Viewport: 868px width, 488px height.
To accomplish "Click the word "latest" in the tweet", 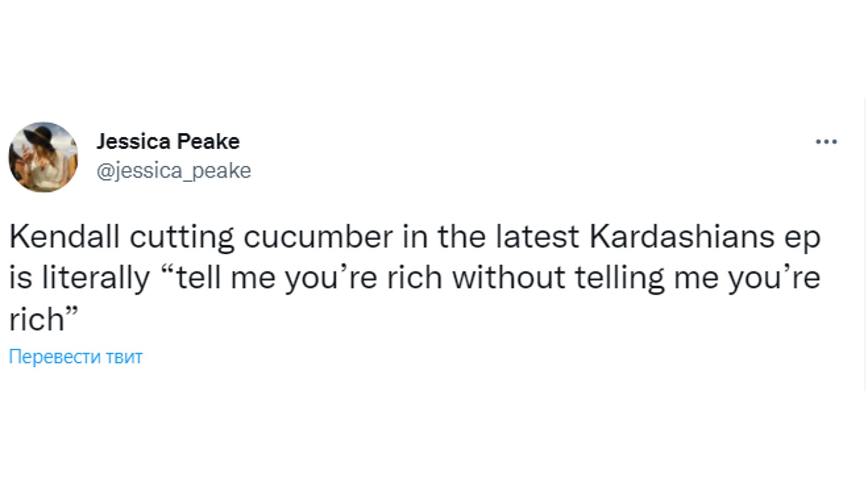I will (x=538, y=236).
